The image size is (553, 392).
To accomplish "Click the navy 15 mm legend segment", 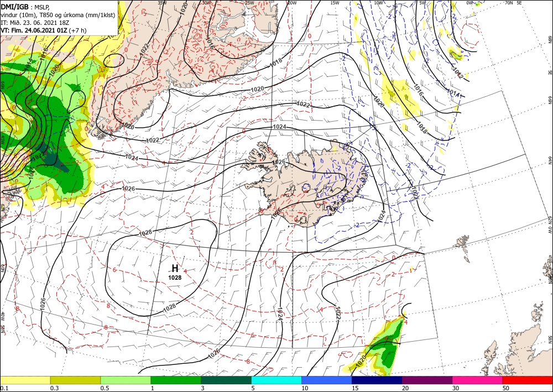I will (377, 380).
